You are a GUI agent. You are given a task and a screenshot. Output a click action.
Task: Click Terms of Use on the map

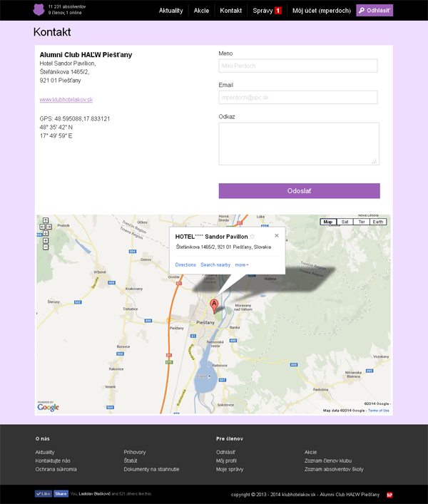point(379,411)
